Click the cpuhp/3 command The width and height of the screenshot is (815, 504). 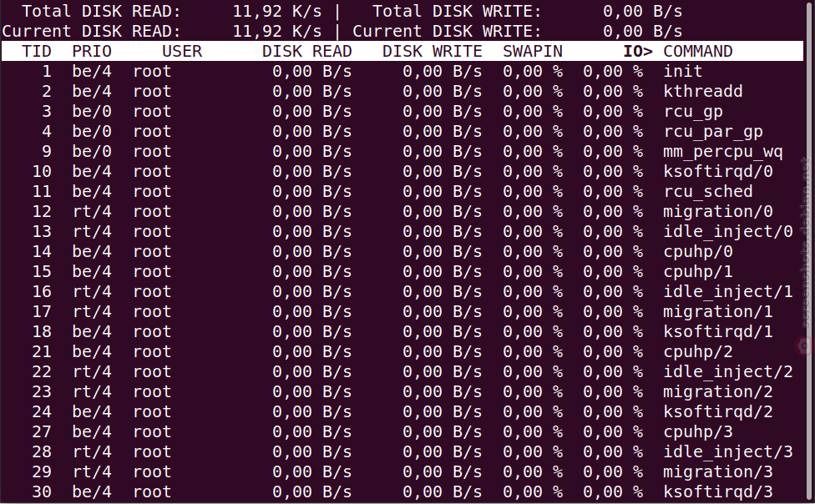coord(698,431)
